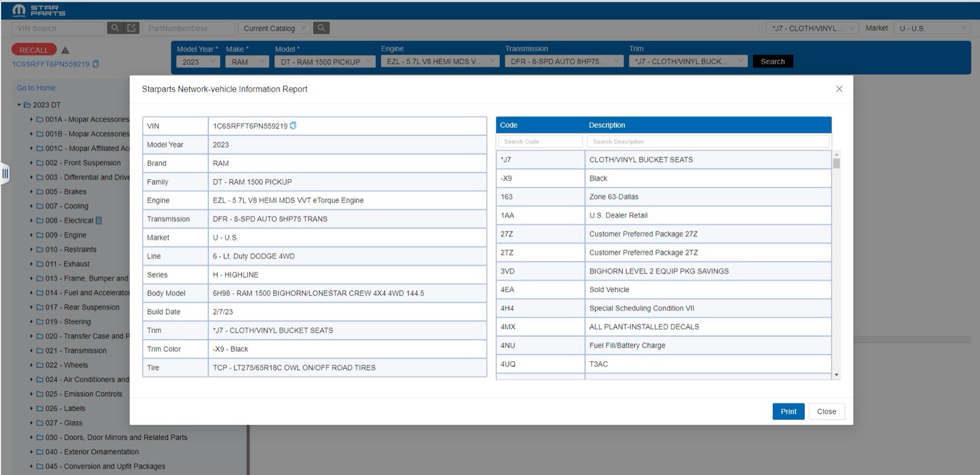Open the Current Catalog dropdown
Image resolution: width=980 pixels, height=475 pixels.
coord(275,28)
